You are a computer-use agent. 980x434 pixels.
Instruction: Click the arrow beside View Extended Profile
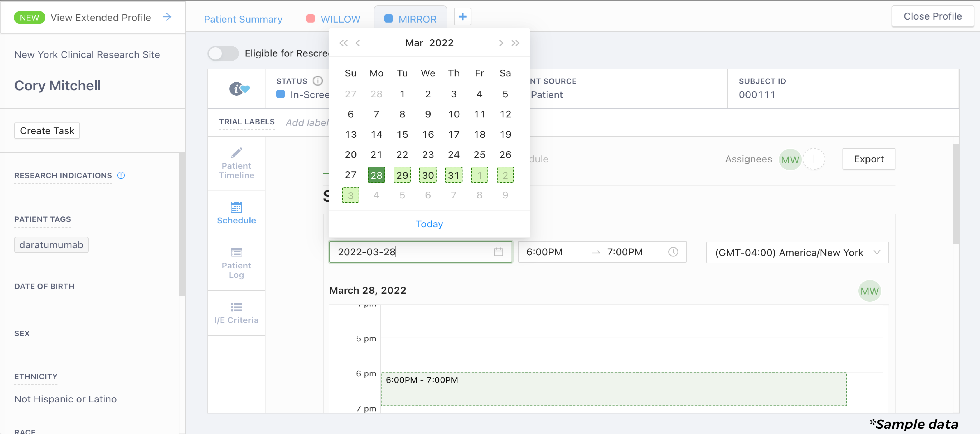tap(167, 17)
